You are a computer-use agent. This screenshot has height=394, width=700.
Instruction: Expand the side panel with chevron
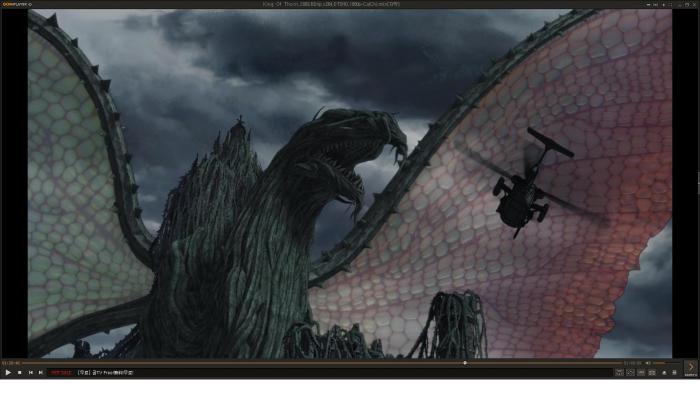tap(691, 368)
